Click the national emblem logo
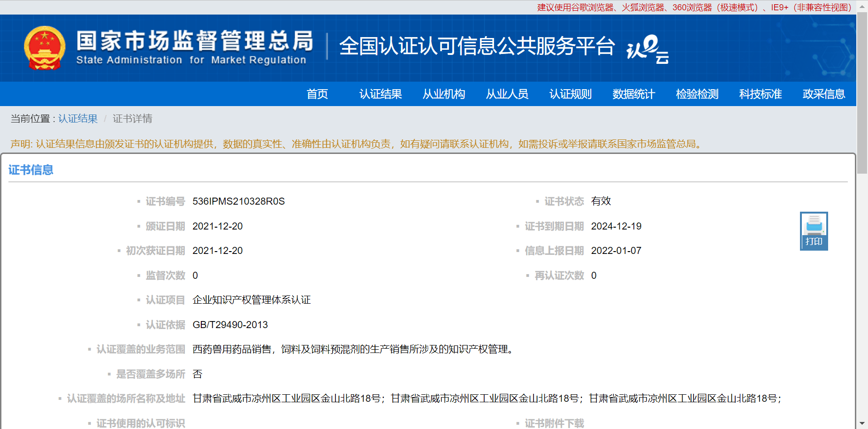Screen dimensions: 868x429 45,48
